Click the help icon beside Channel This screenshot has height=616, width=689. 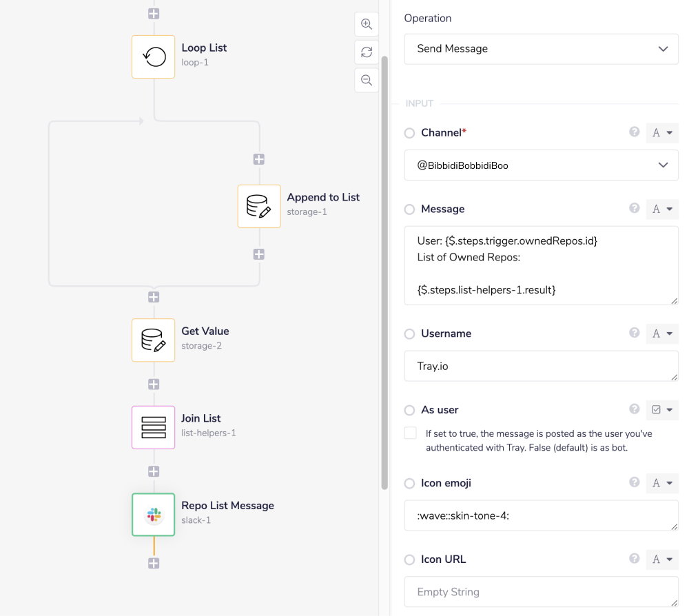(634, 132)
